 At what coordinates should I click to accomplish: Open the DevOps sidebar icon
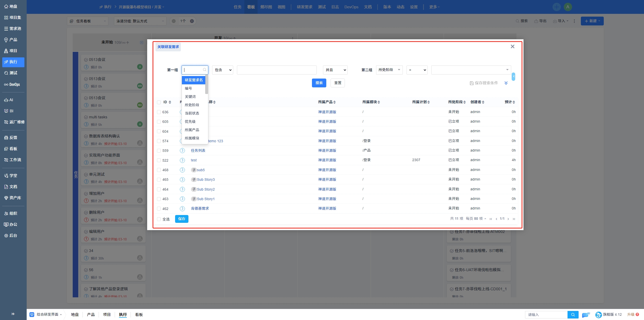[6, 85]
